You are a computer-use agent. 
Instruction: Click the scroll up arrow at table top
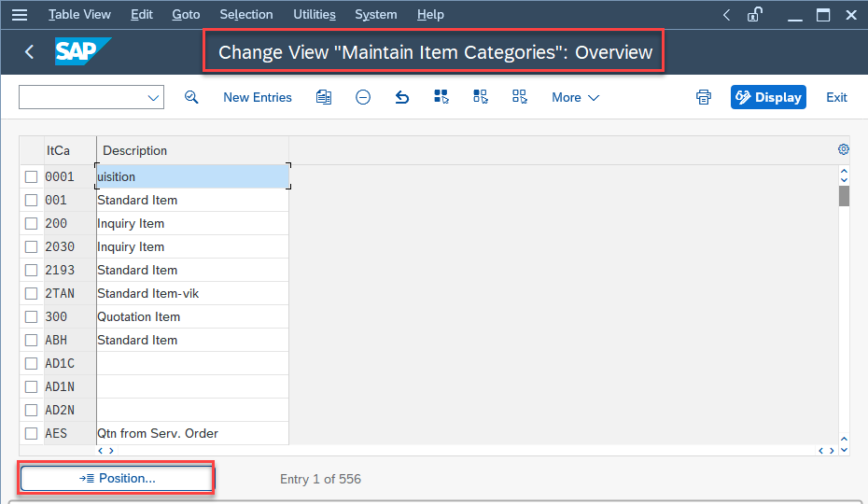(844, 172)
